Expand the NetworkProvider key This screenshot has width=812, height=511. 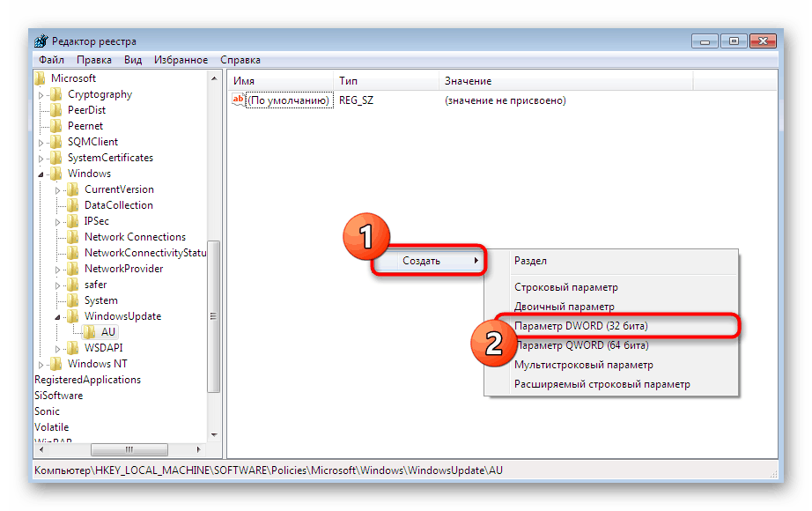(x=57, y=270)
